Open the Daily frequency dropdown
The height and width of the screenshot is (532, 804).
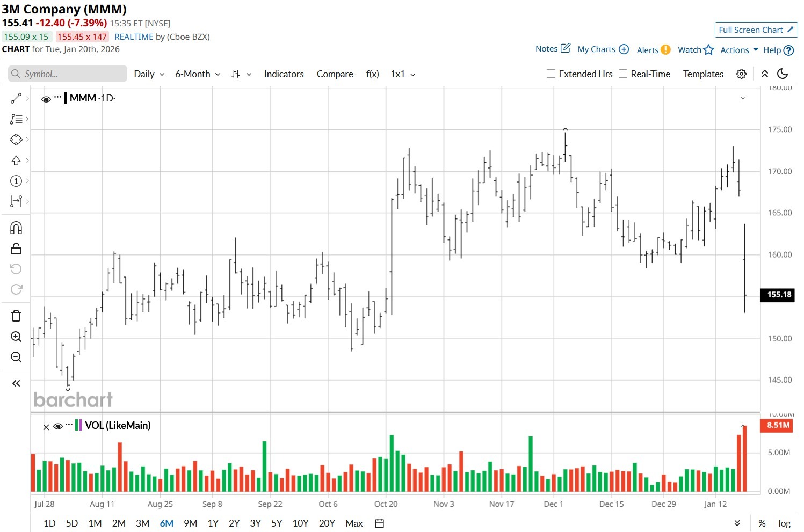pyautogui.click(x=149, y=74)
